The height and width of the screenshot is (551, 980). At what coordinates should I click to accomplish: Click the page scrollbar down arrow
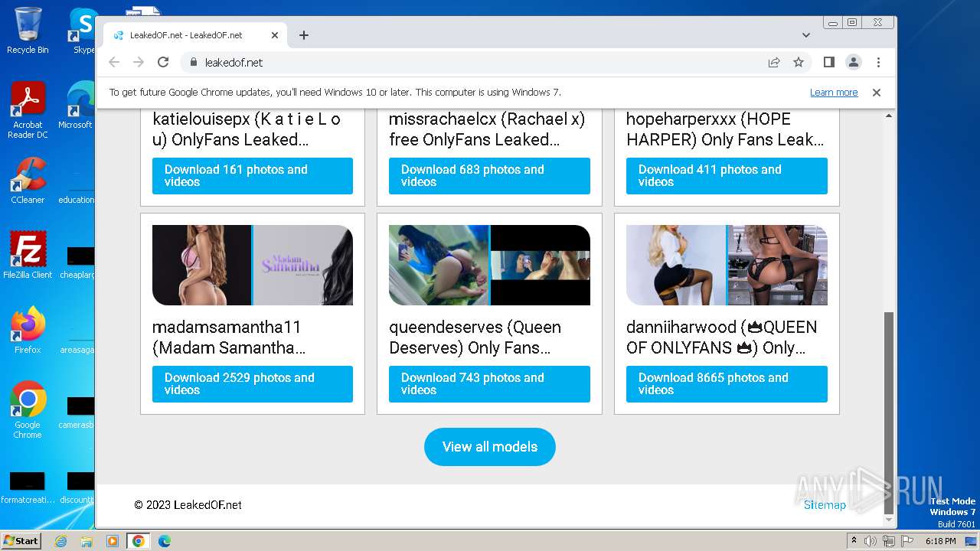tap(889, 520)
